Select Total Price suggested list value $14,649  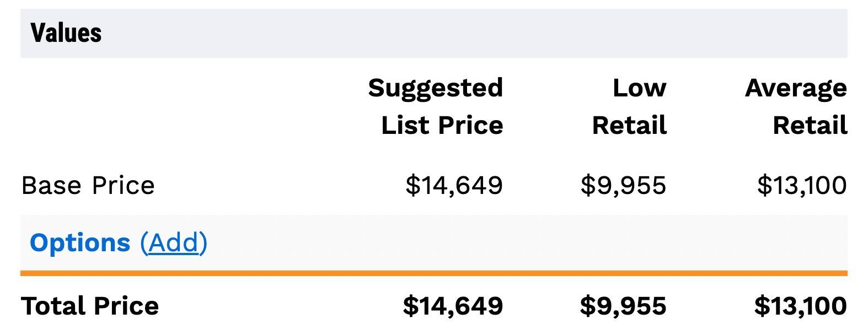pyautogui.click(x=453, y=306)
